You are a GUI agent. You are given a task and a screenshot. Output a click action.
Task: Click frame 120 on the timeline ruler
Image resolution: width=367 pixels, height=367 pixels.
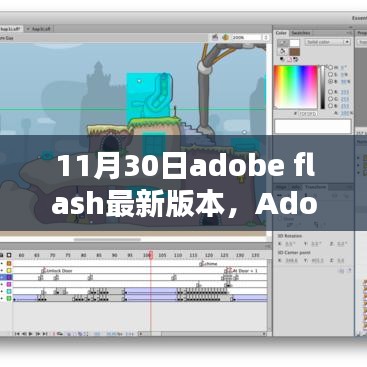tap(209, 255)
